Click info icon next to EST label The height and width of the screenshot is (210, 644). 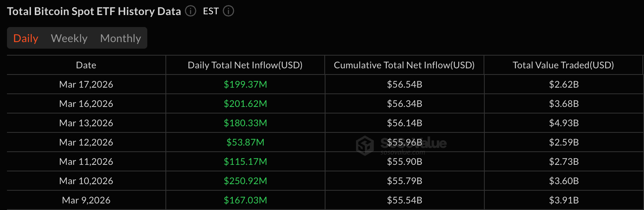click(x=228, y=11)
